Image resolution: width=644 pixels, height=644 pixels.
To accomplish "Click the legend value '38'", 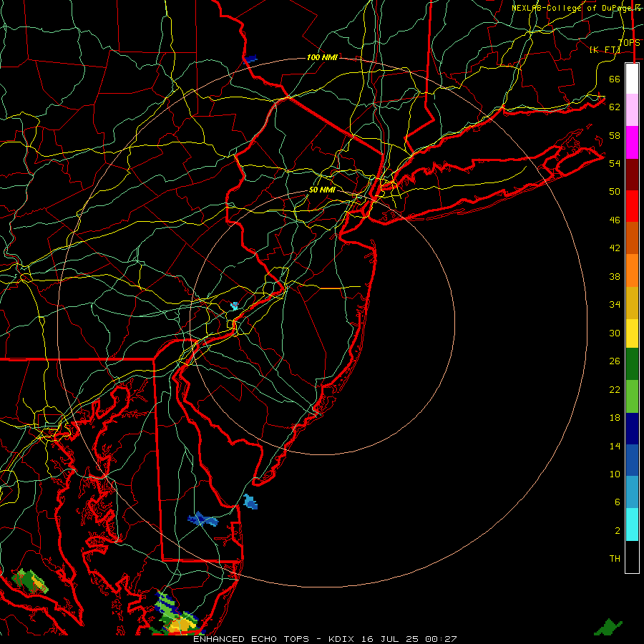I will [x=615, y=276].
